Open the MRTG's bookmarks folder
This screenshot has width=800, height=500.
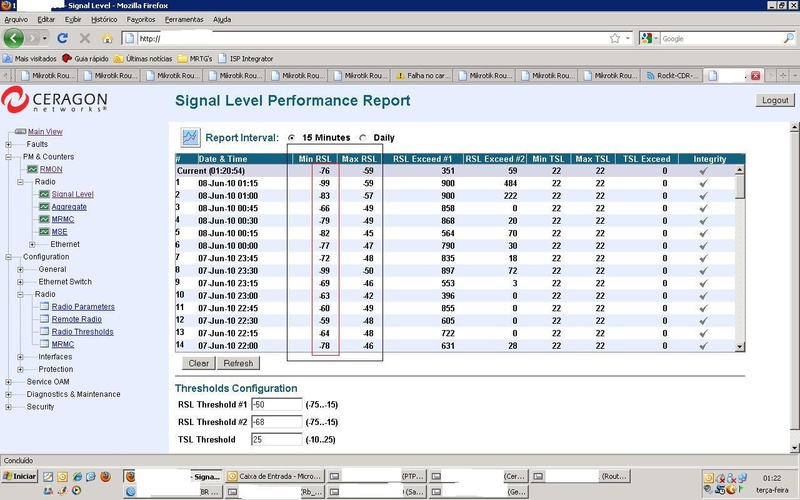click(x=195, y=59)
